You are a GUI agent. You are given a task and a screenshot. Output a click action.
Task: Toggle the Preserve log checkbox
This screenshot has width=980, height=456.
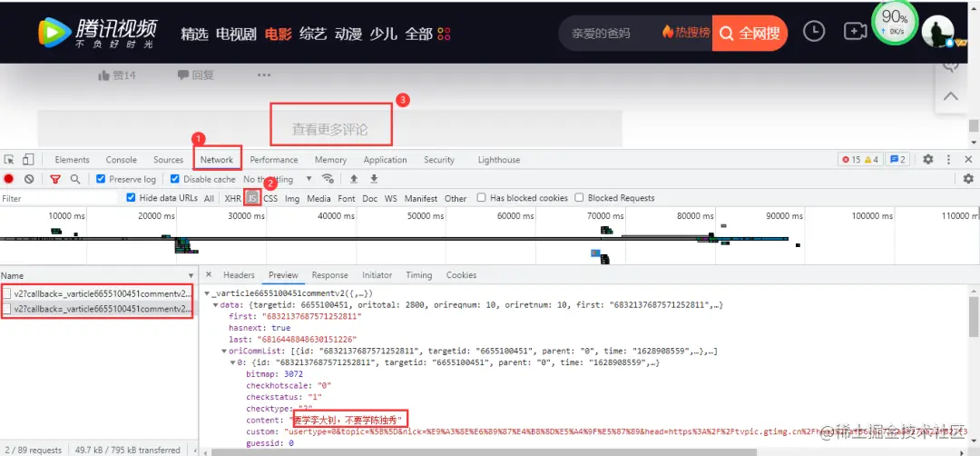click(x=101, y=179)
